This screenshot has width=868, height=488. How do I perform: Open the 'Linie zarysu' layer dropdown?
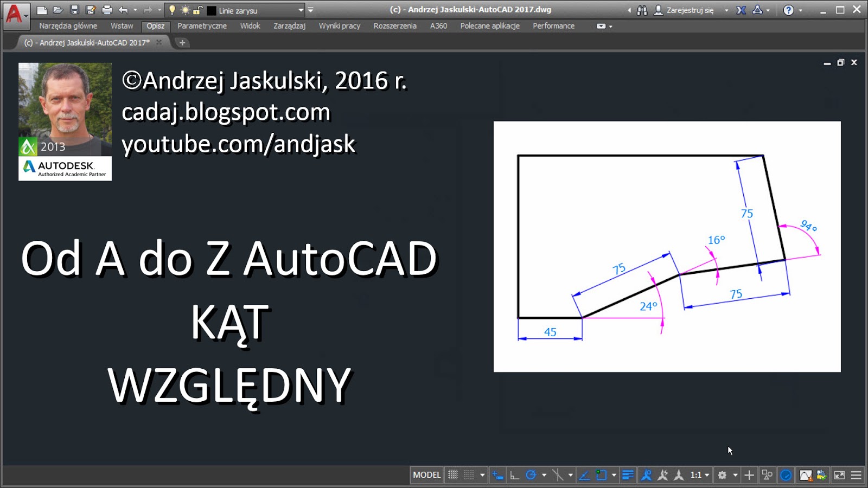(x=301, y=10)
